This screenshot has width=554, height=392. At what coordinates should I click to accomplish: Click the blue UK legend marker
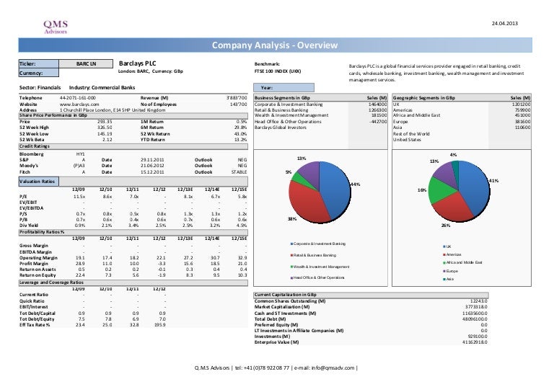point(444,247)
